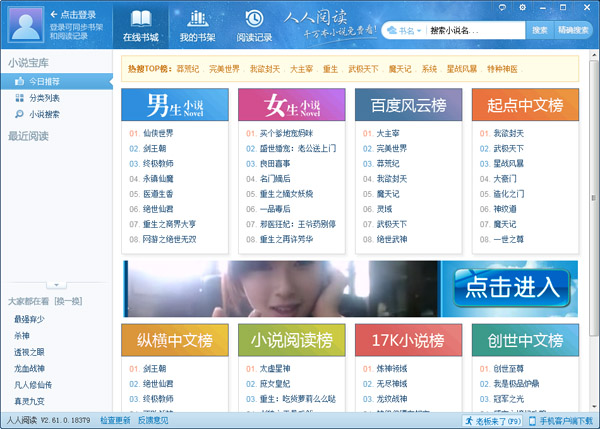Open 小说搜索 novel search in sidebar

point(43,114)
